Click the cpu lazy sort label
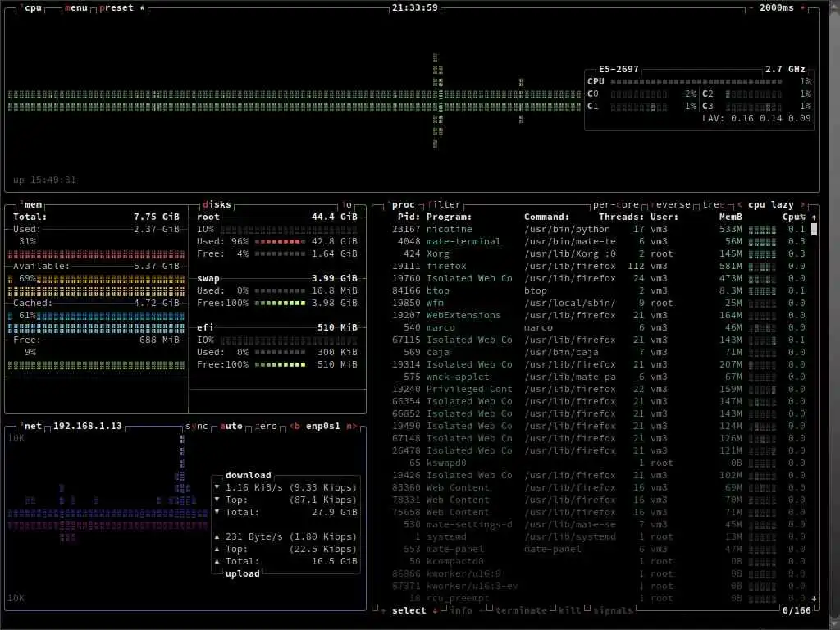The image size is (840, 630). [771, 204]
